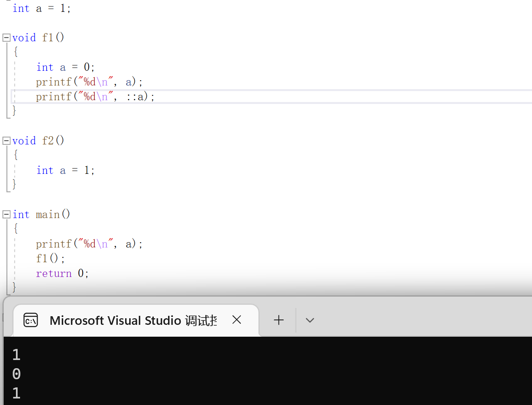
Task: Click the first printf line inside f1
Action: click(89, 82)
